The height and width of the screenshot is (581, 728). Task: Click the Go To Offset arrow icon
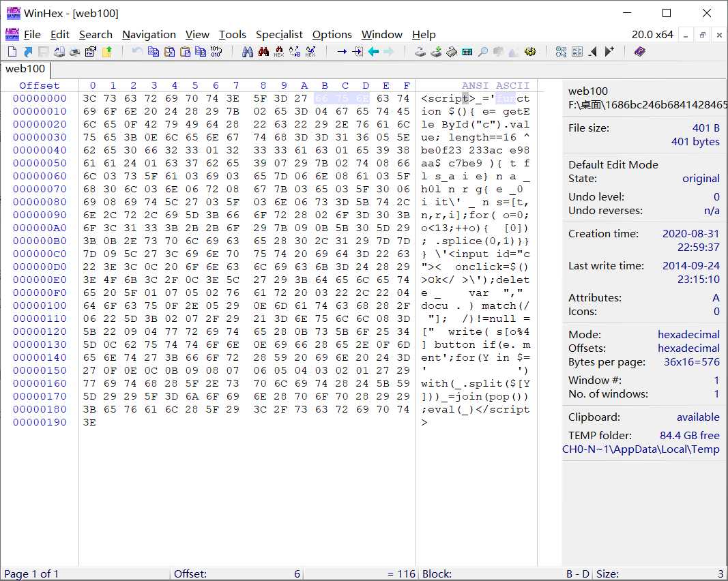pos(342,52)
